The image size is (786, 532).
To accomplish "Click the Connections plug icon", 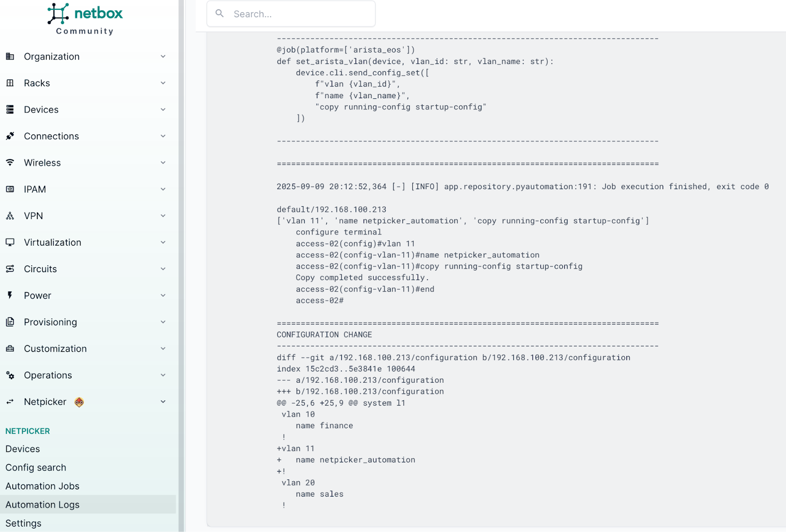I will (x=10, y=136).
